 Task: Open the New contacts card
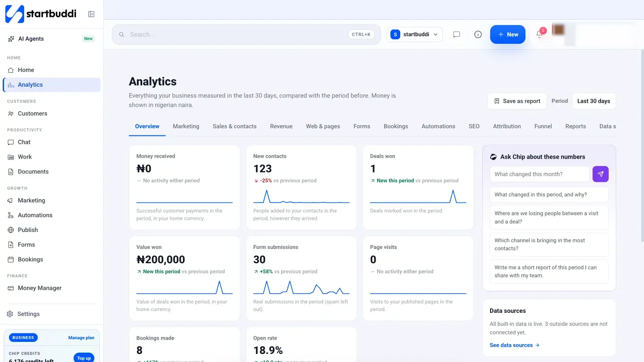pos(301,187)
